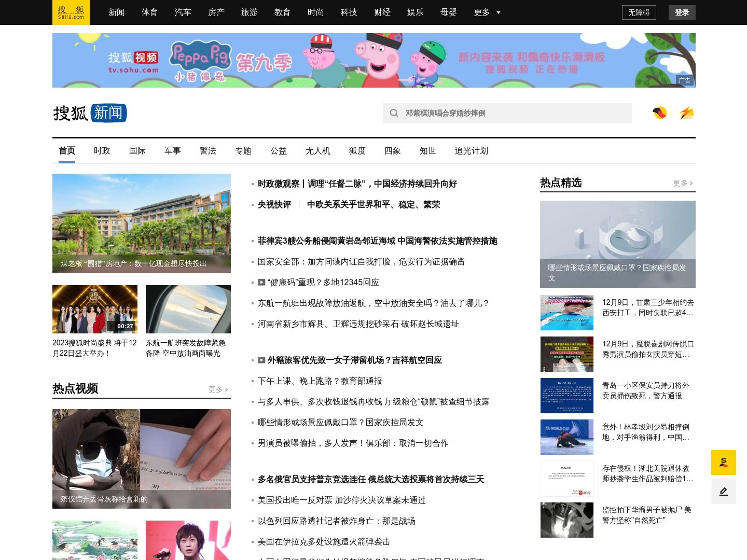Open the 煤老板围猎房地产 featured image
Screen dimensions: 747x560
click(x=142, y=223)
